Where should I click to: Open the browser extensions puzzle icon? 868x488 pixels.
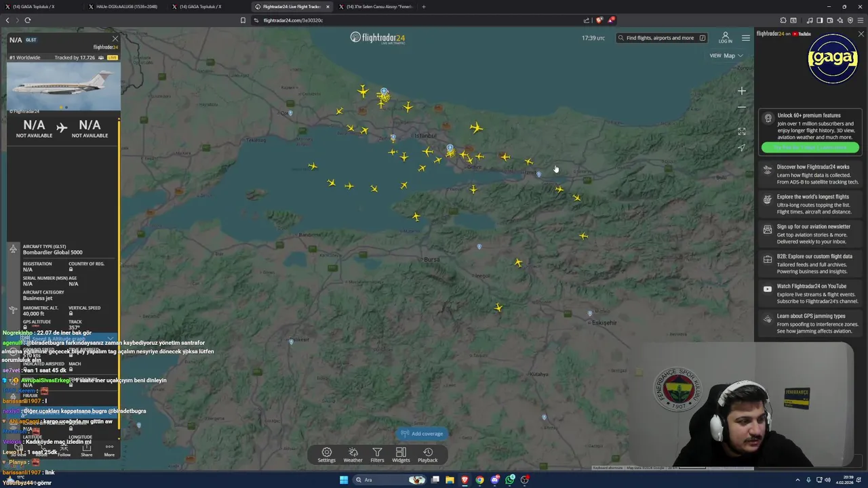(783, 20)
